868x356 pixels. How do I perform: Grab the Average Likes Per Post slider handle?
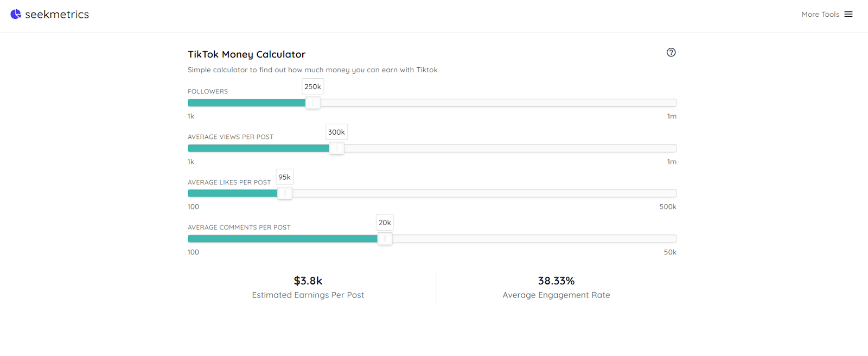click(285, 194)
